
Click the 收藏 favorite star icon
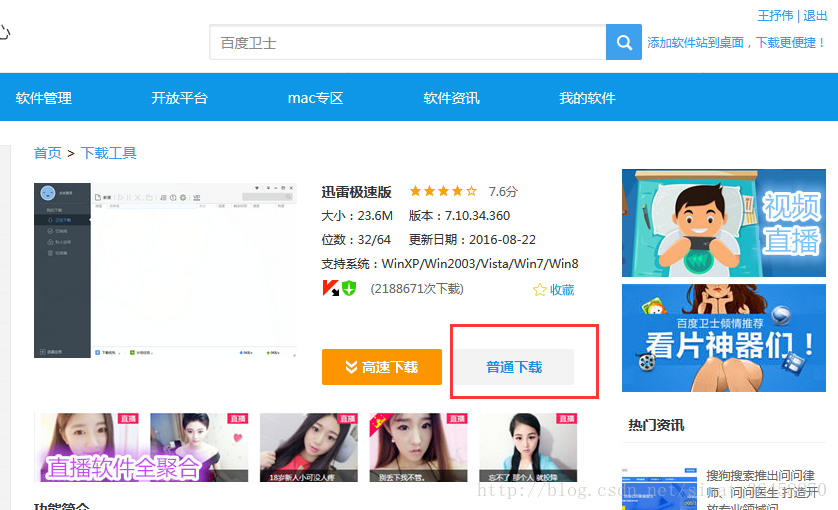click(540, 290)
